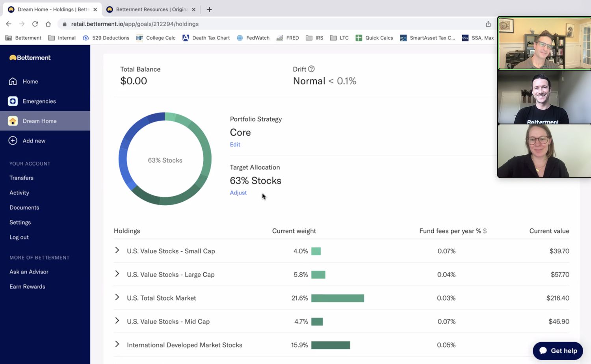This screenshot has height=364, width=591.
Task: Click the Betterment logo in sidebar
Action: pos(30,58)
